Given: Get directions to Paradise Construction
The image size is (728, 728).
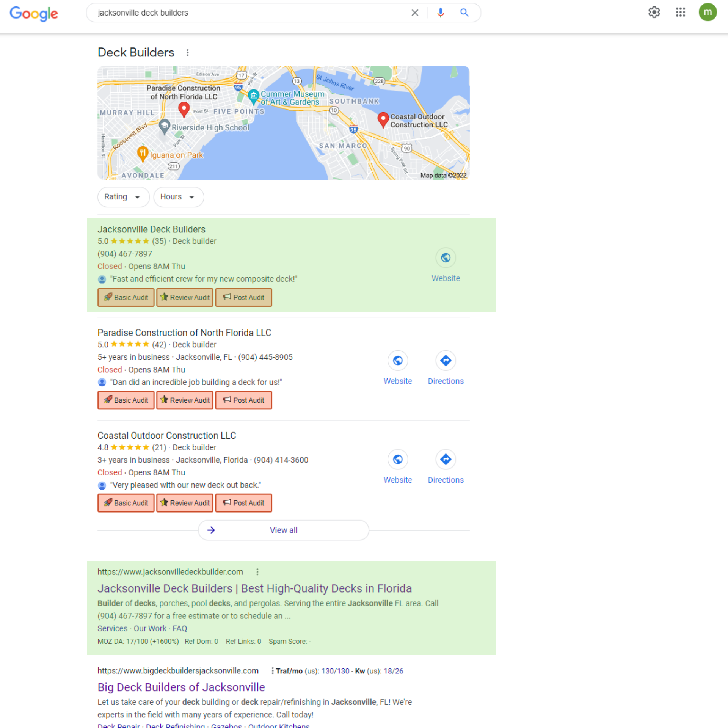Looking at the screenshot, I should click(446, 361).
